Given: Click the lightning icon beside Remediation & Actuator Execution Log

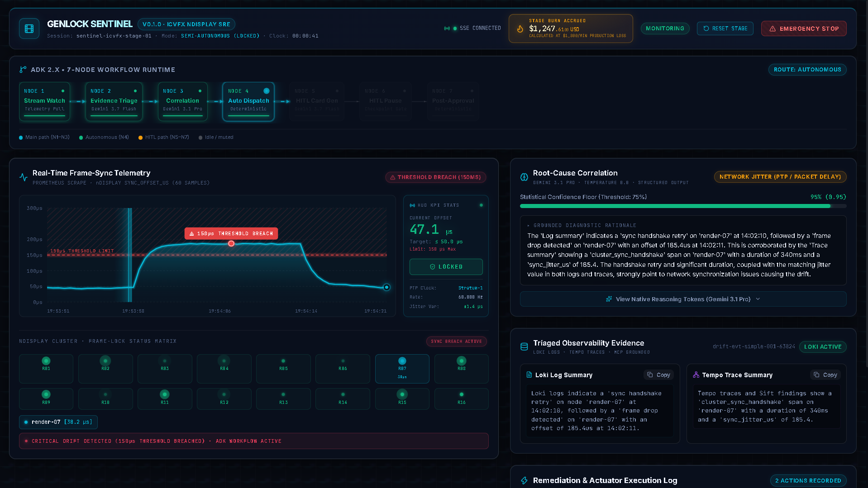Looking at the screenshot, I should pyautogui.click(x=524, y=480).
